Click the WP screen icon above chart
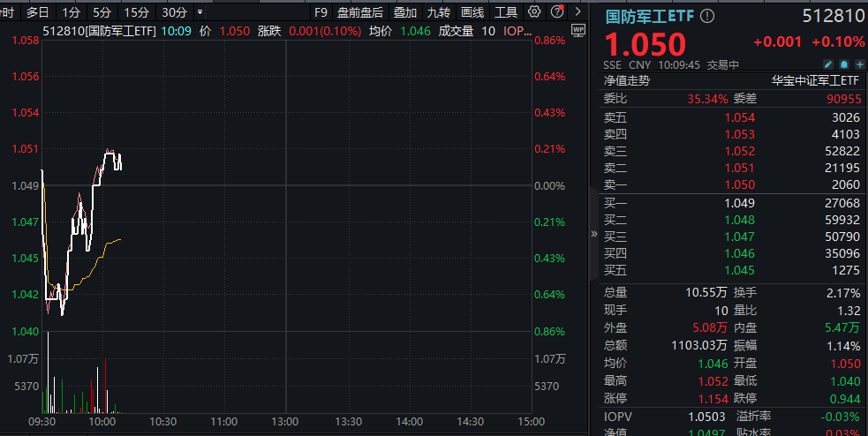Screen dimensions: 868x436 [x=578, y=30]
